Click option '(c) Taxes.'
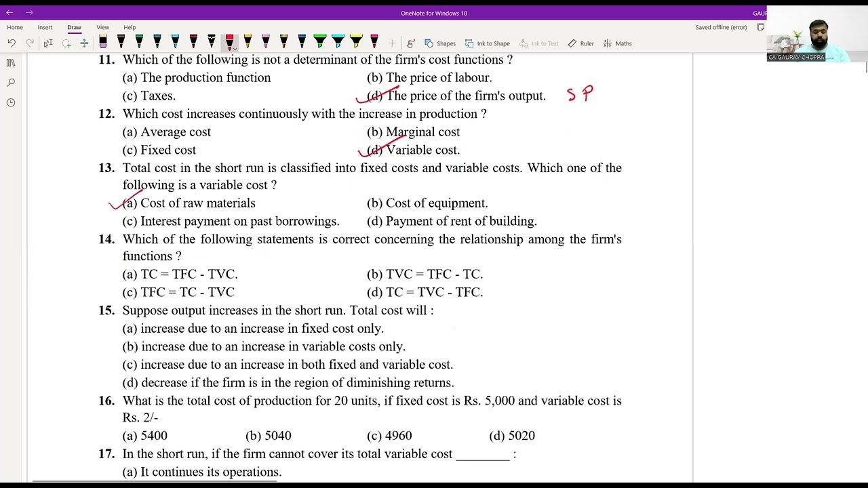Viewport: 868px width, 488px height. tap(149, 96)
